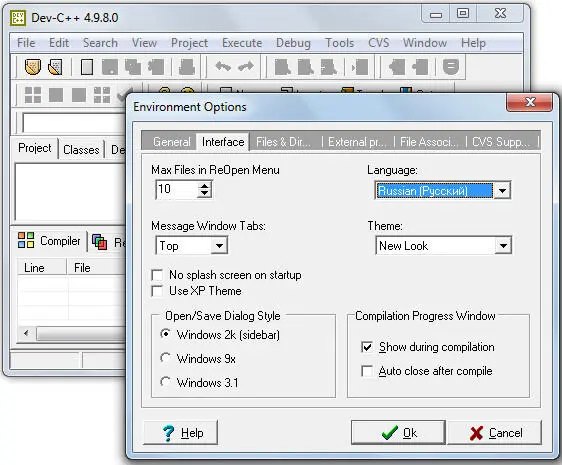The height and width of the screenshot is (465, 562).
Task: Increase Max Files value with up arrow
Action: [x=204, y=186]
